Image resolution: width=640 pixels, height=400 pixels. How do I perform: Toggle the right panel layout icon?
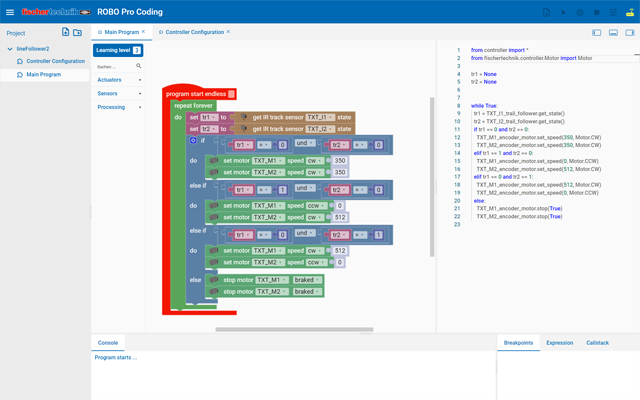point(630,32)
